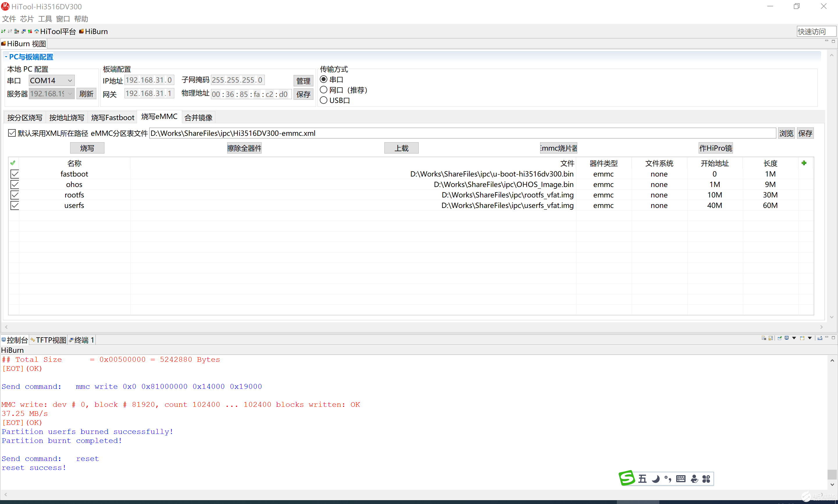
Task: Uncheck the ohos partition checkbox
Action: (15, 184)
